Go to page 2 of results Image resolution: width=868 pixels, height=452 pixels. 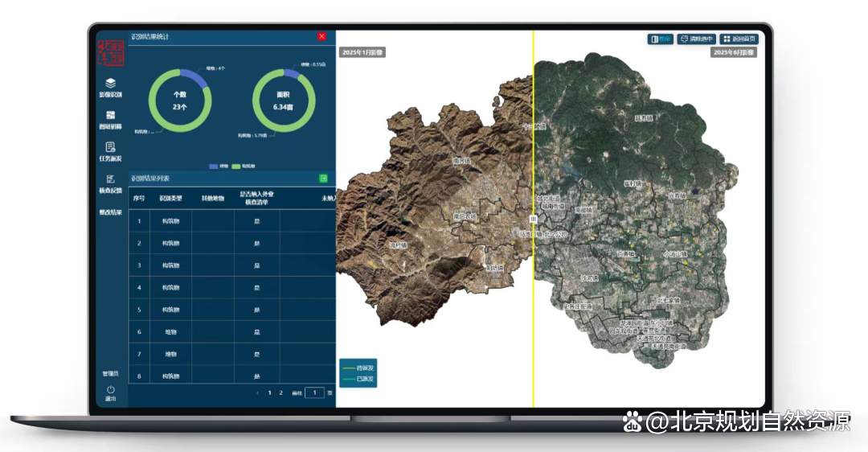pos(280,392)
